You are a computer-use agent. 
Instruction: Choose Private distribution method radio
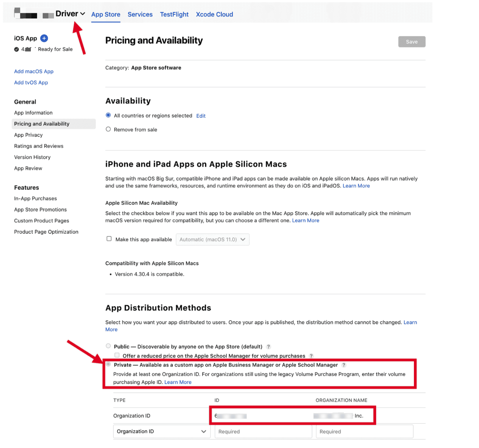[x=108, y=364]
